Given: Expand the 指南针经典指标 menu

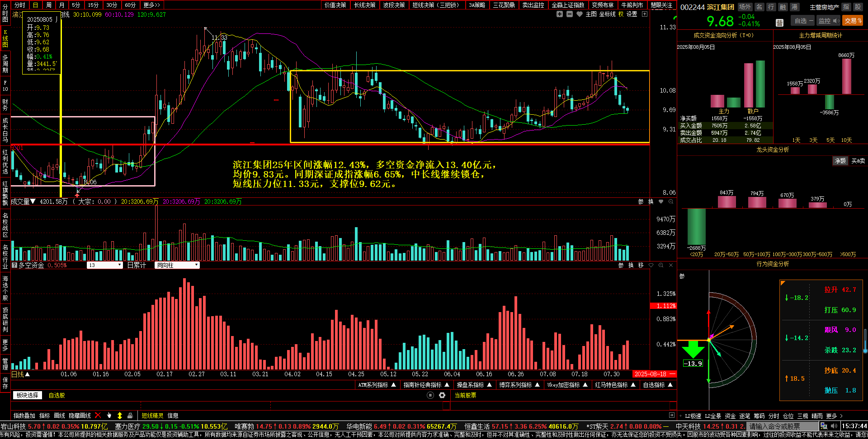Looking at the screenshot, I should 426,385.
